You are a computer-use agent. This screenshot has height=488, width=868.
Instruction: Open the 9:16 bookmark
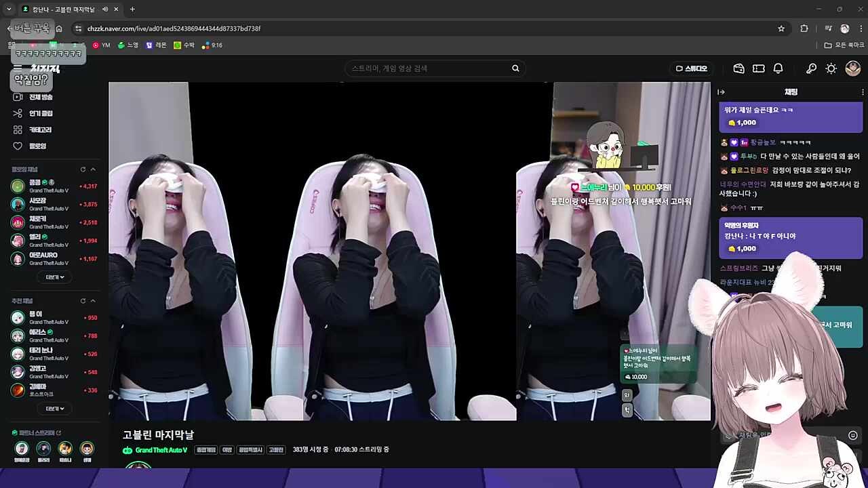[x=212, y=45]
